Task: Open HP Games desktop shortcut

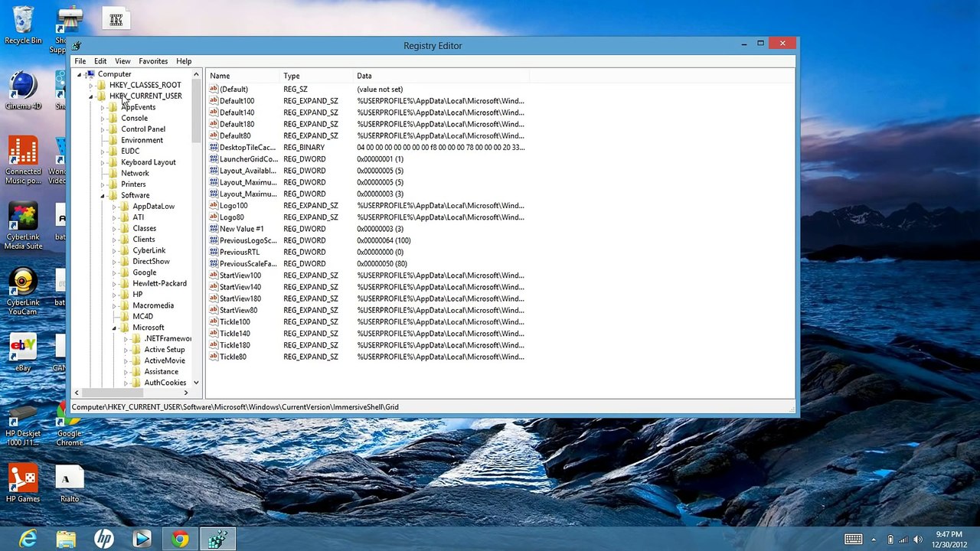Action: click(x=23, y=484)
